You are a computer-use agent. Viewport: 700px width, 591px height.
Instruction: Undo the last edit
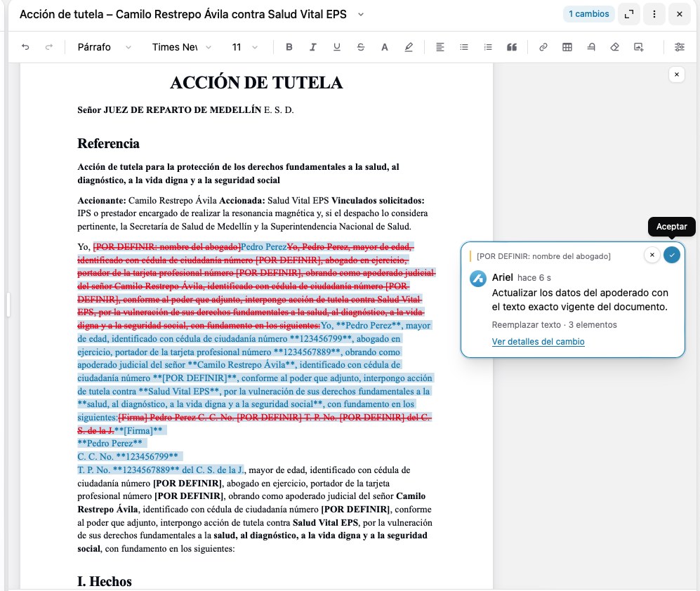click(25, 47)
